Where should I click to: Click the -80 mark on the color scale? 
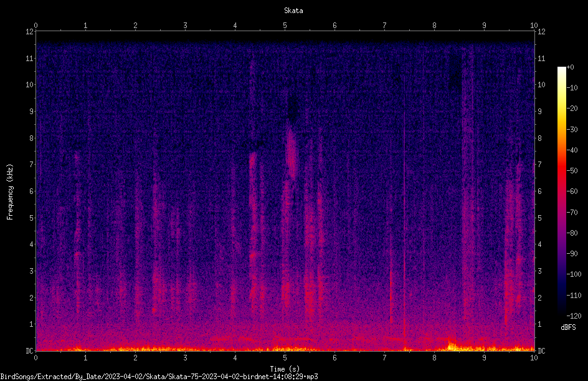tap(572, 233)
